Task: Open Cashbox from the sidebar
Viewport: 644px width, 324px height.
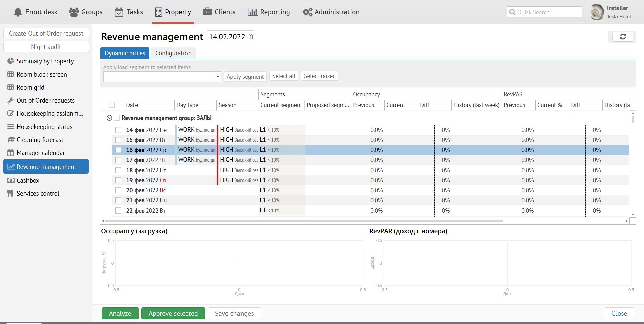Action: [28, 180]
